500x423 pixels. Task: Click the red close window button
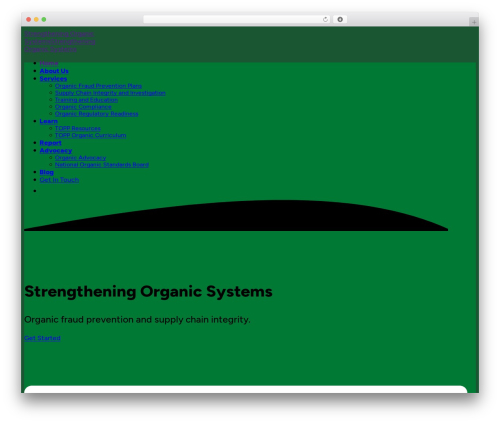[x=29, y=19]
